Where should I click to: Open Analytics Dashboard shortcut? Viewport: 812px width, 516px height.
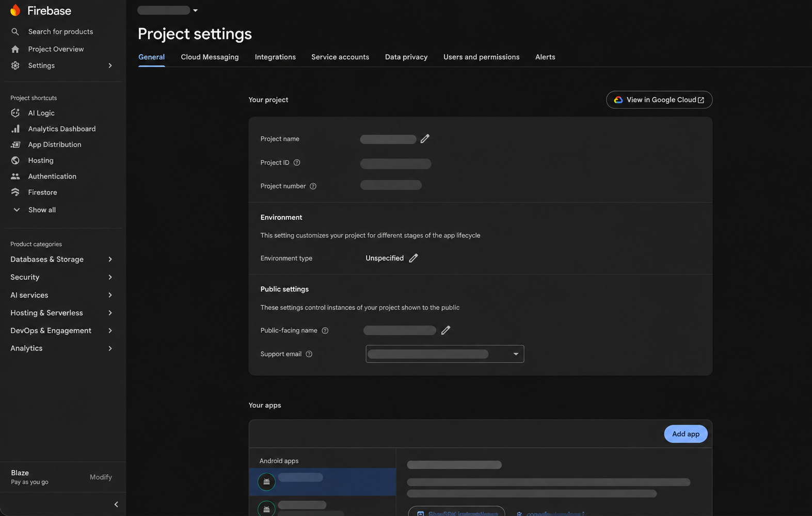coord(62,129)
